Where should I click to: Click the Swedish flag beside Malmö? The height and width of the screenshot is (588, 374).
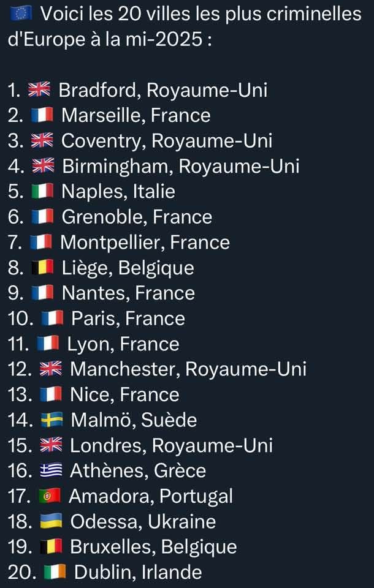pyautogui.click(x=52, y=420)
